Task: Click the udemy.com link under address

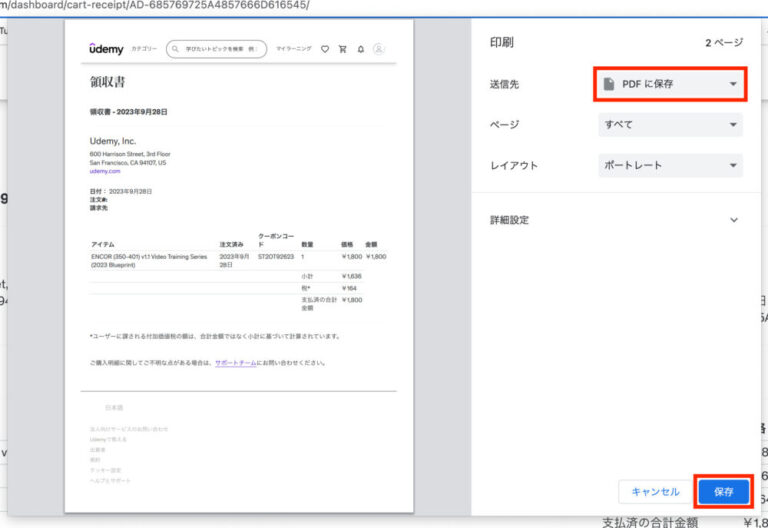Action: pos(104,171)
